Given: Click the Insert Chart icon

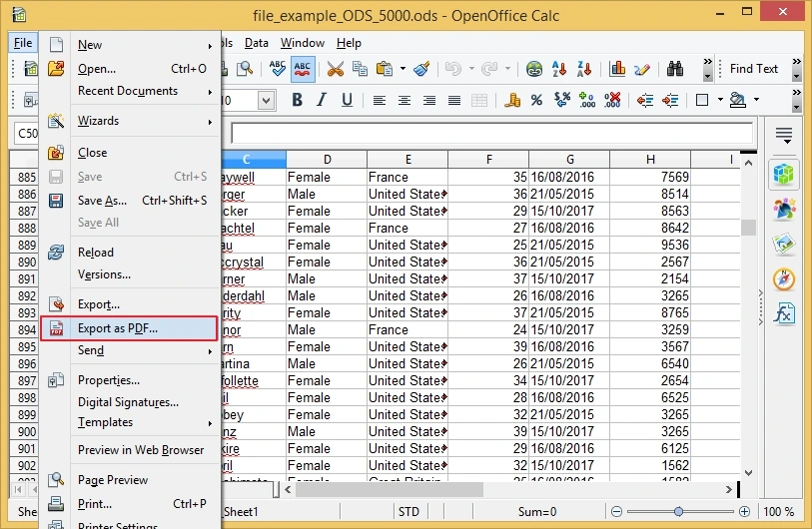Looking at the screenshot, I should click(617, 69).
